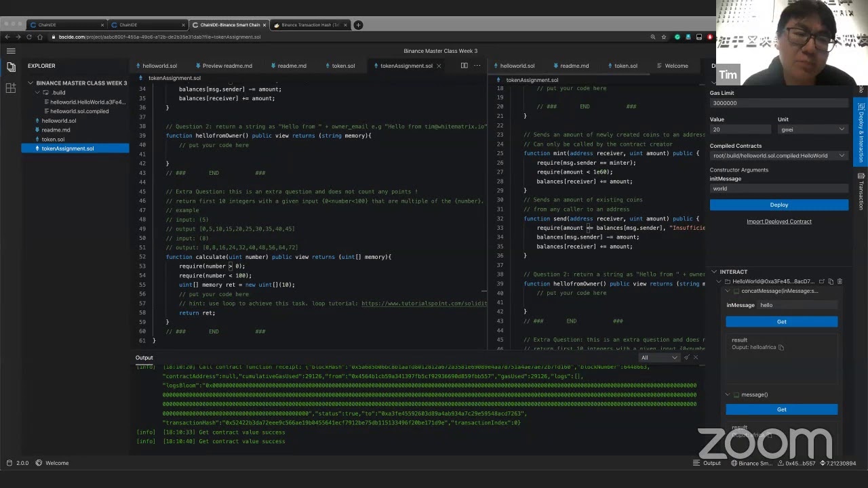Open token.sol in the Explorer tree

tap(53, 140)
